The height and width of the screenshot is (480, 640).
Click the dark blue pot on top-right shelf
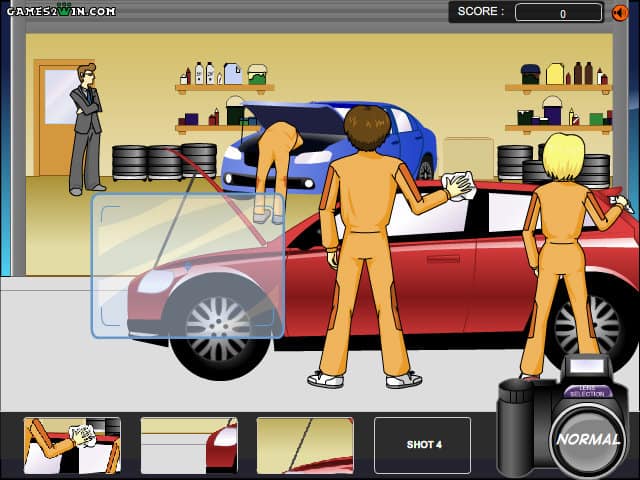(x=531, y=74)
